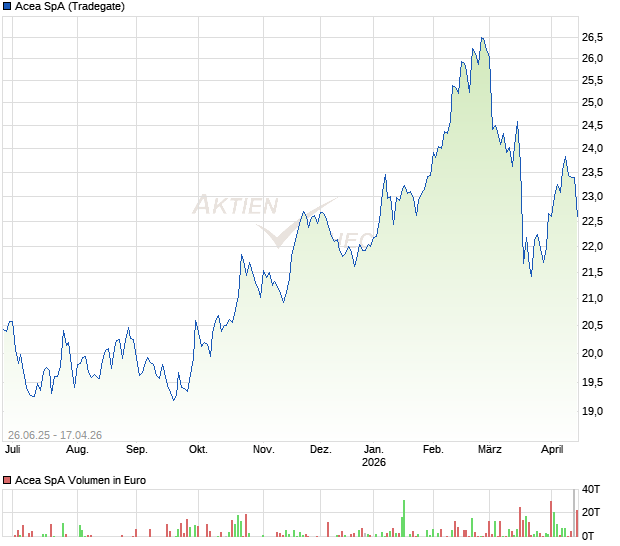Click the 26,0 price axis label
This screenshot has width=620, height=546.
click(x=592, y=59)
